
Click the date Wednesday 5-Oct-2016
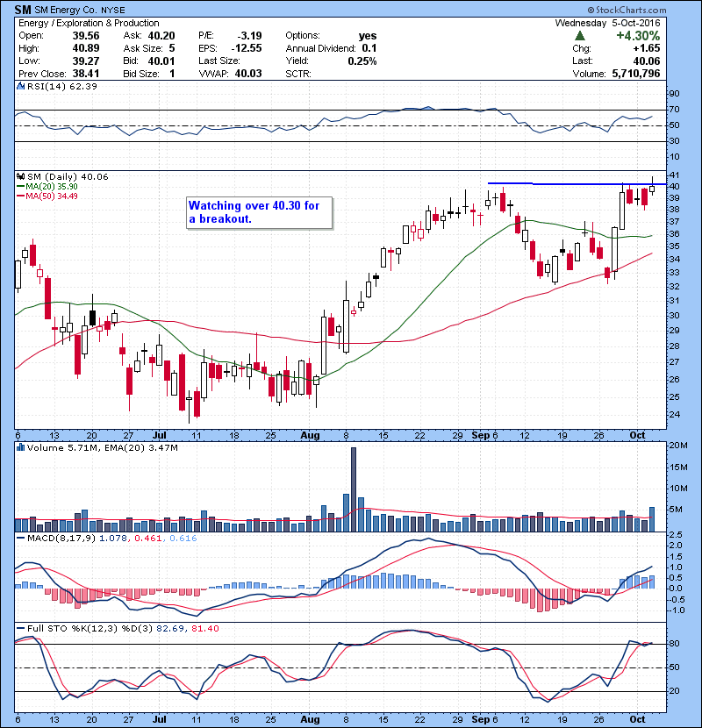coord(607,23)
